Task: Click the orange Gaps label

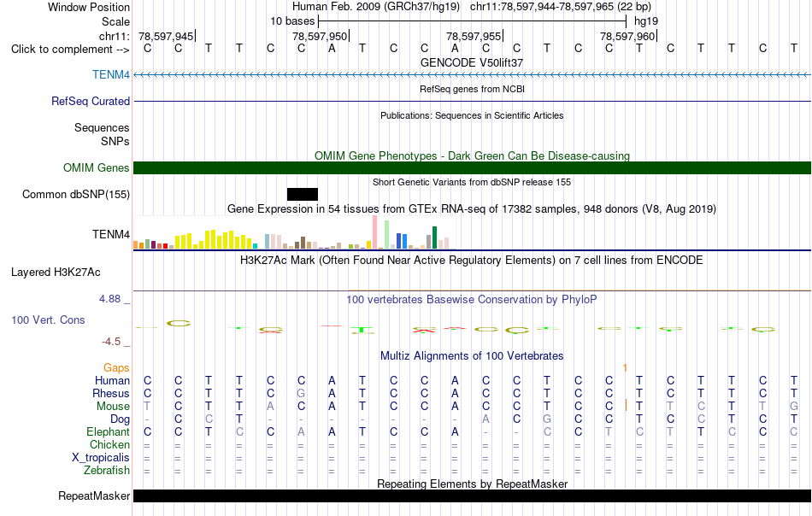Action: point(116,367)
